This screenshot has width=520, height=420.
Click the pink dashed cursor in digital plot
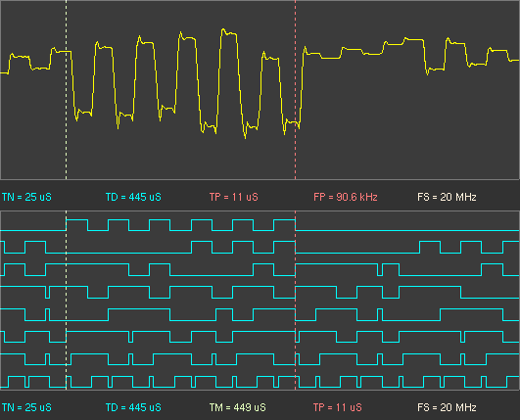295,301
